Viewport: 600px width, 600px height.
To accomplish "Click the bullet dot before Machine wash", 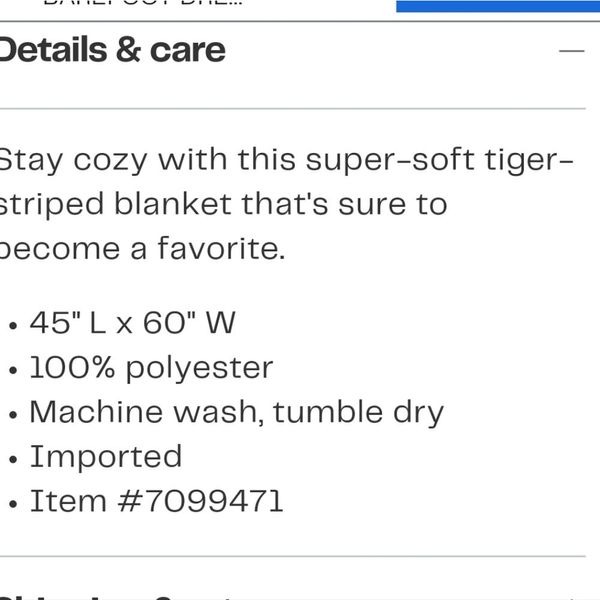I will pos(13,415).
